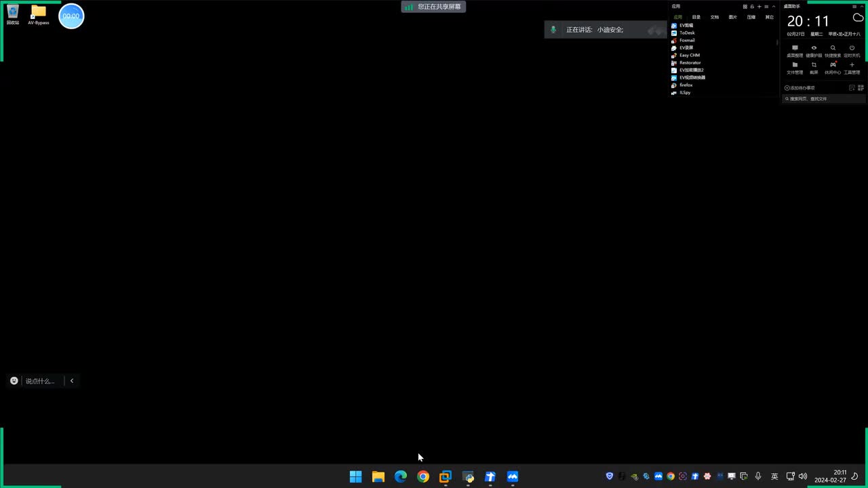Open File Explorer from the taskbar
Screen dimensions: 868x488
click(x=378, y=476)
